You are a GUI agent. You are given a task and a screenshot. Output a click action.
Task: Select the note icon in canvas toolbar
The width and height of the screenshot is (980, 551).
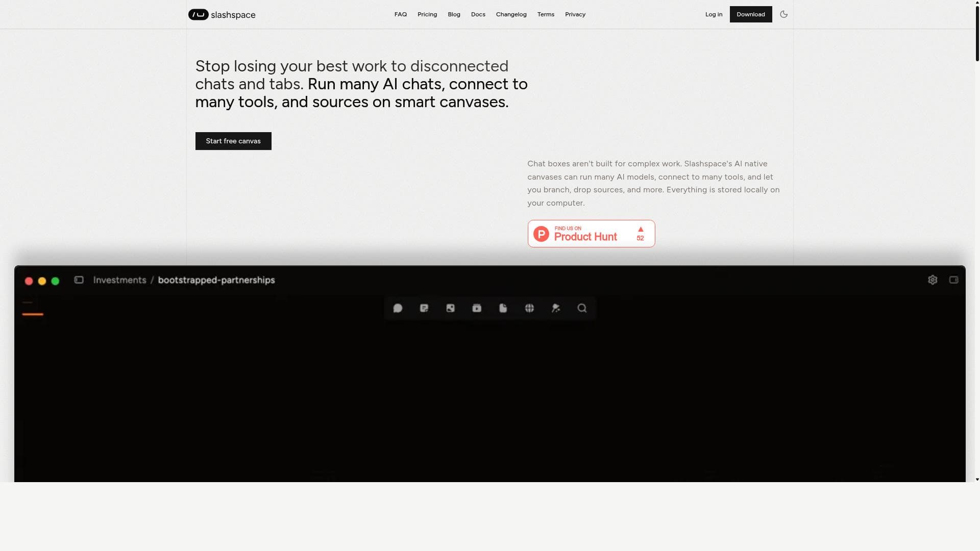(424, 308)
